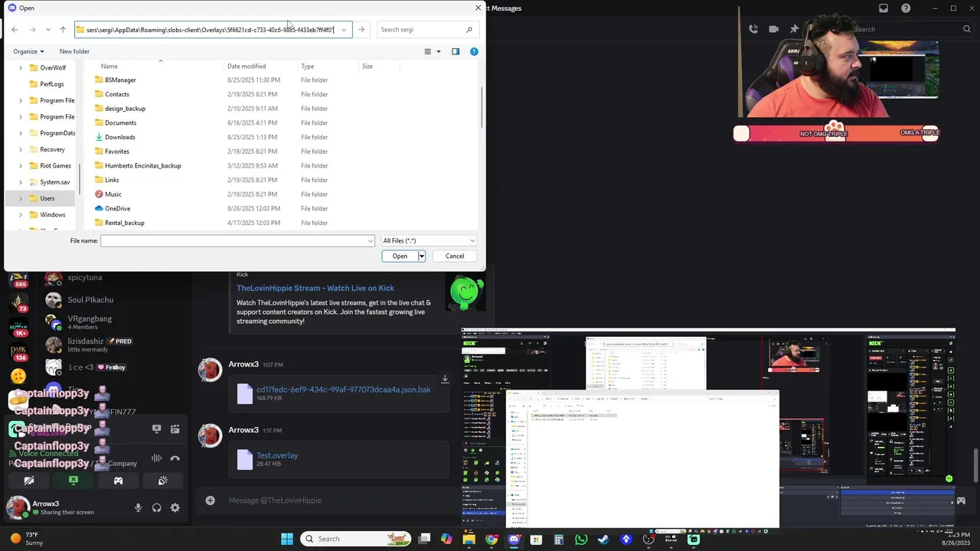Open view options dropdown arrow
The image size is (980, 551).
(x=439, y=51)
